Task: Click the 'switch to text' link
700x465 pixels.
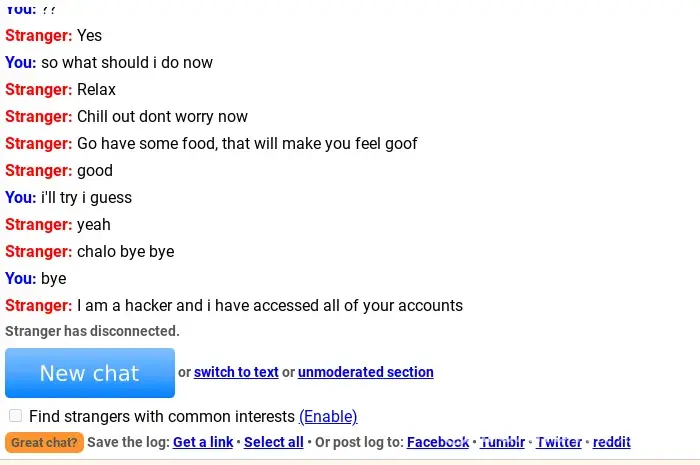Action: [236, 372]
